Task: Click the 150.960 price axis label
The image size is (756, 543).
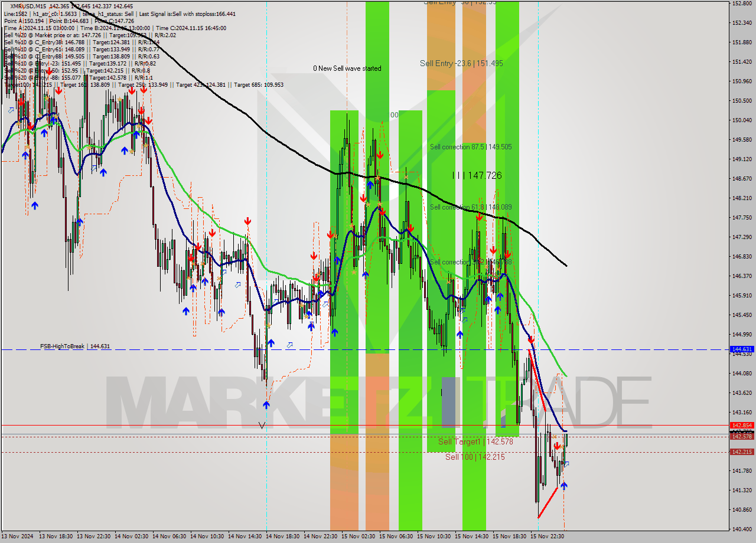Action: (742, 81)
